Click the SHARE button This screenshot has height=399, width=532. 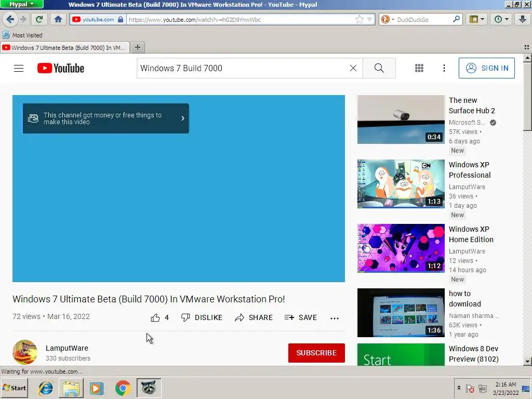(254, 317)
